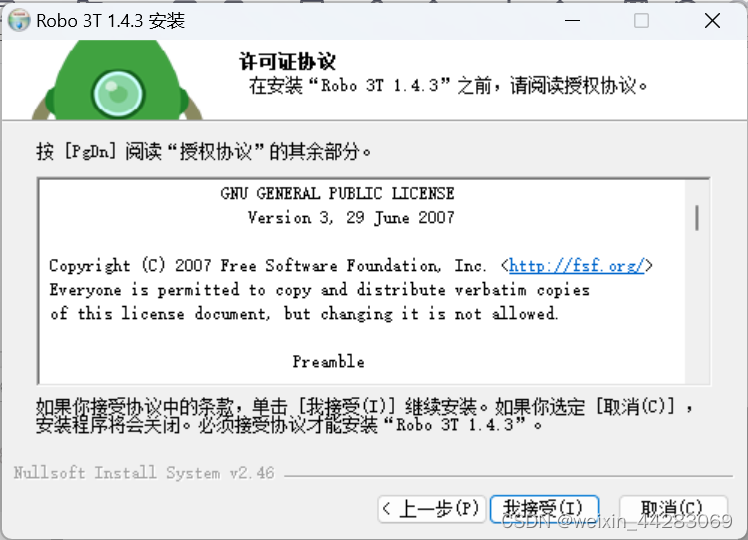Go back using the 上一步(P) button
The height and width of the screenshot is (540, 748).
click(x=432, y=509)
